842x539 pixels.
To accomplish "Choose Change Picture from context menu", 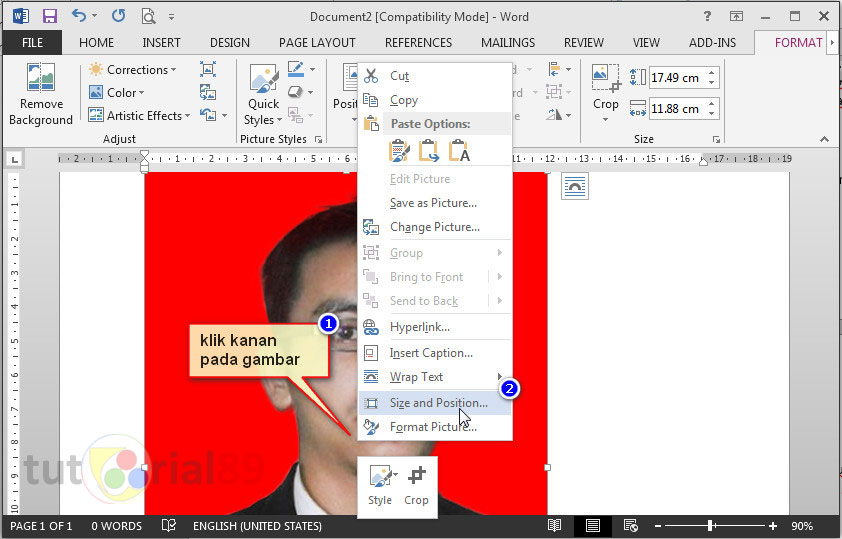I will point(435,227).
